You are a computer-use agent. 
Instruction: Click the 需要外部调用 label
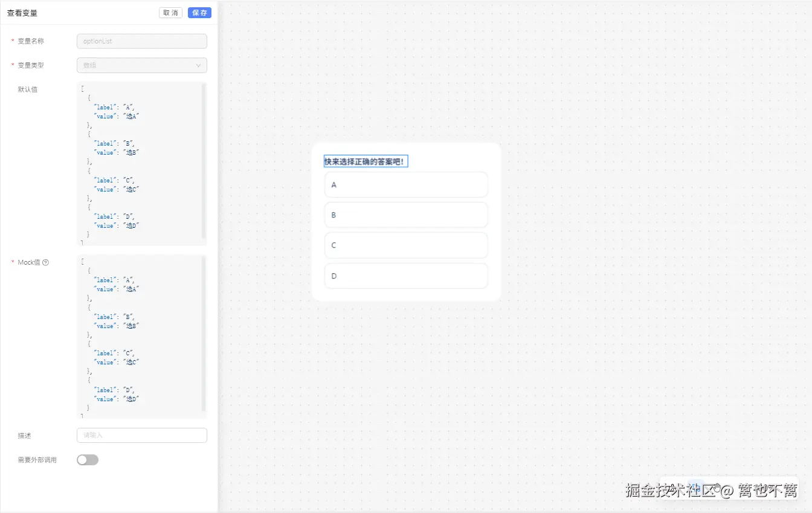tap(37, 460)
